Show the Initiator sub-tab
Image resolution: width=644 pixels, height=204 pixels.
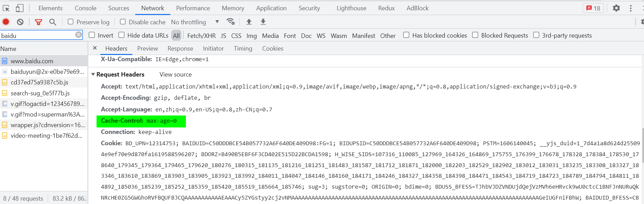[x=214, y=49]
